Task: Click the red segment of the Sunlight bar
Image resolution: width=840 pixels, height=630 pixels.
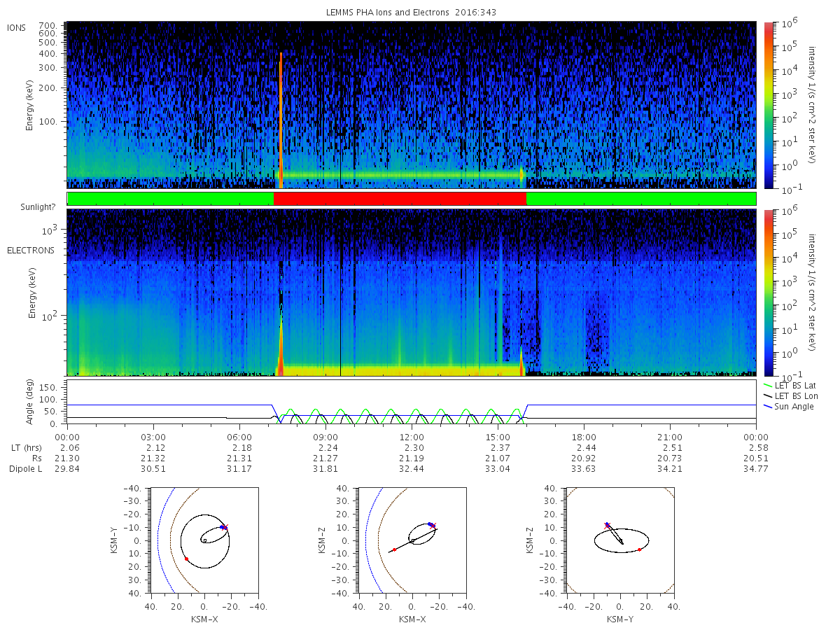Action: 400,199
